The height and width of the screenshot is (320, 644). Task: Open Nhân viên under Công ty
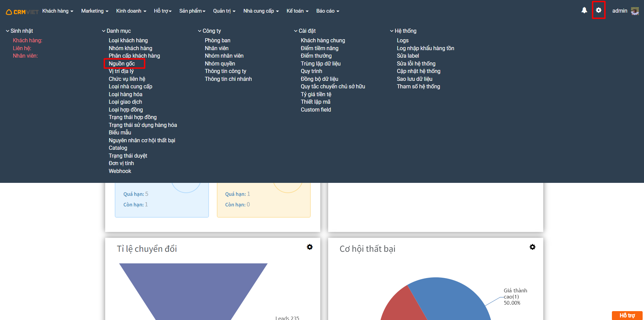216,48
